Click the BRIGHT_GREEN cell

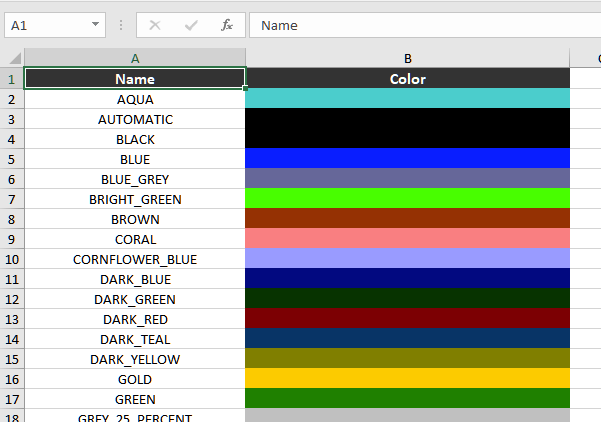[x=135, y=199]
